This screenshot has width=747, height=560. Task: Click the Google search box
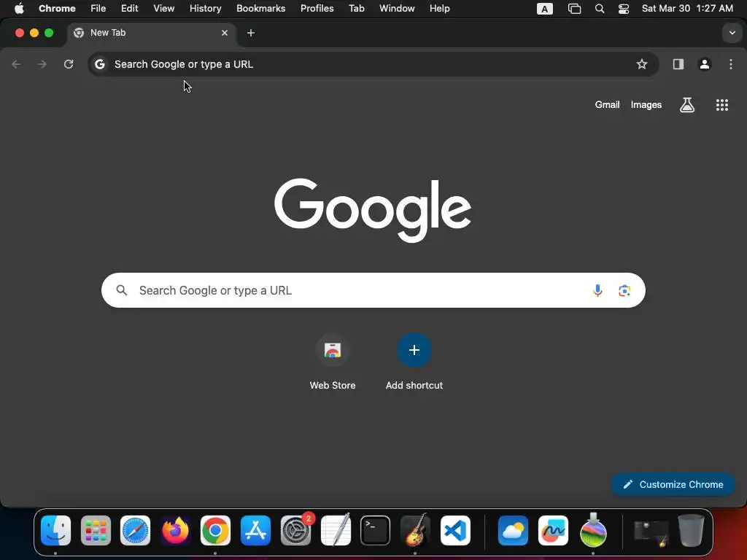(x=373, y=290)
